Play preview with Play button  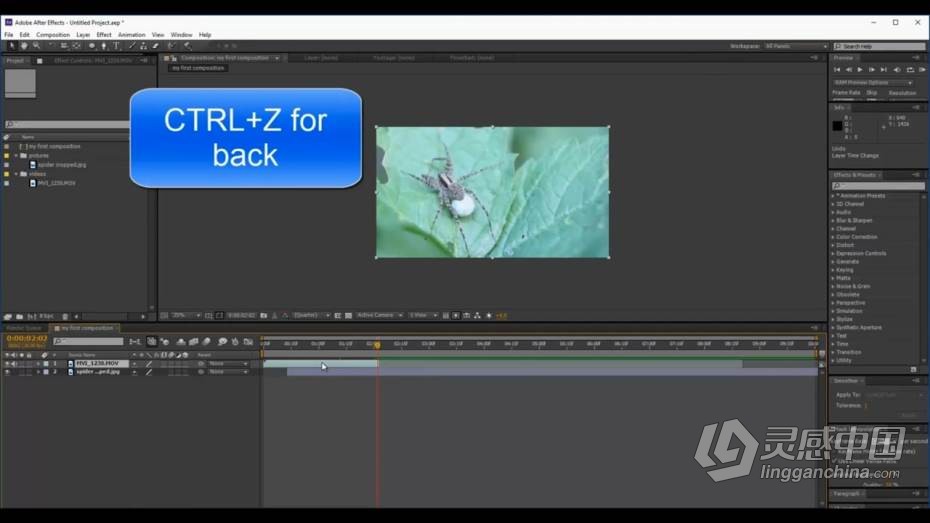click(x=860, y=70)
